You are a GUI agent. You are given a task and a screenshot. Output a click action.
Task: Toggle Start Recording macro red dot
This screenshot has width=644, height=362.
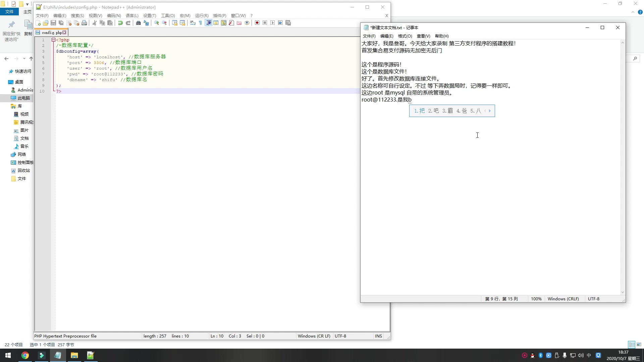point(257,23)
